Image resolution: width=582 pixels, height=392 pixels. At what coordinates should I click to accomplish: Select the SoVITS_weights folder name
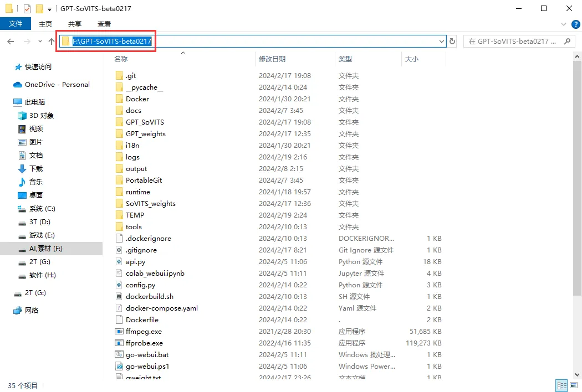150,204
